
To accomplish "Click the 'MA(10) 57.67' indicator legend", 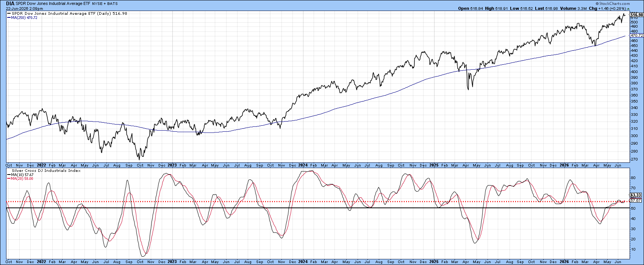I will point(23,175).
